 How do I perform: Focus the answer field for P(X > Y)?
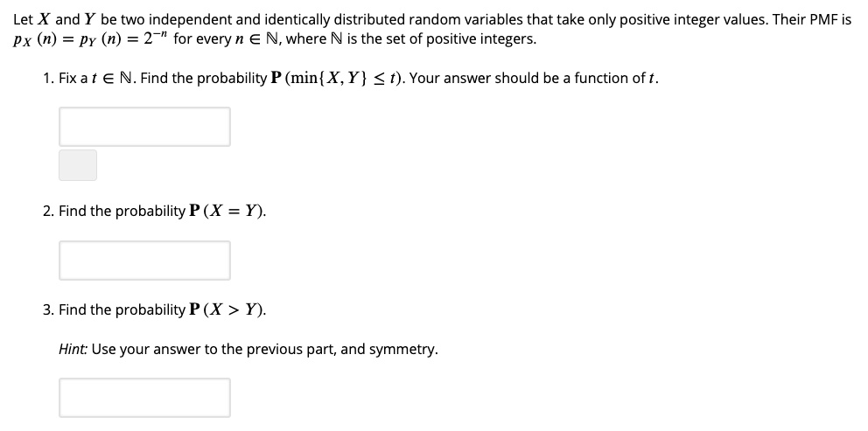click(x=144, y=397)
